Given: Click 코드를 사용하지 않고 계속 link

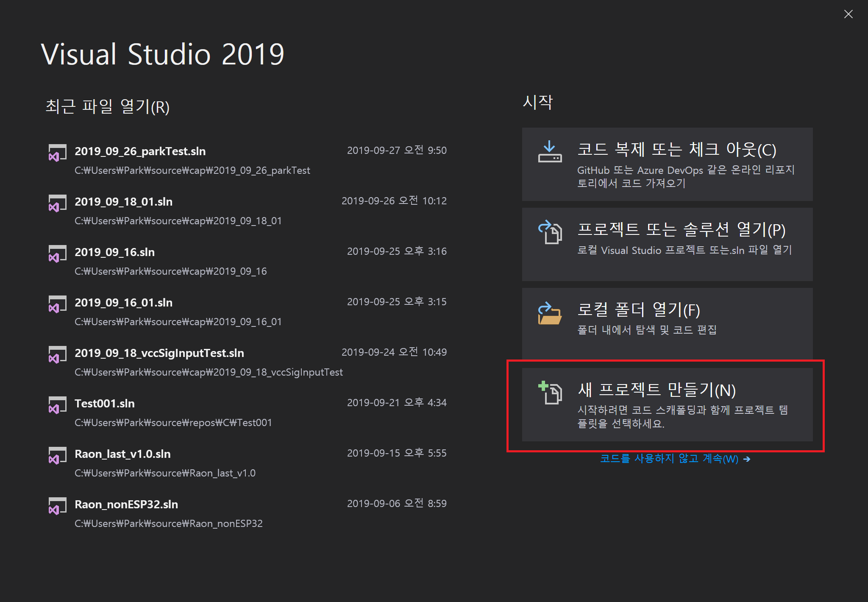Looking at the screenshot, I should pyautogui.click(x=669, y=459).
